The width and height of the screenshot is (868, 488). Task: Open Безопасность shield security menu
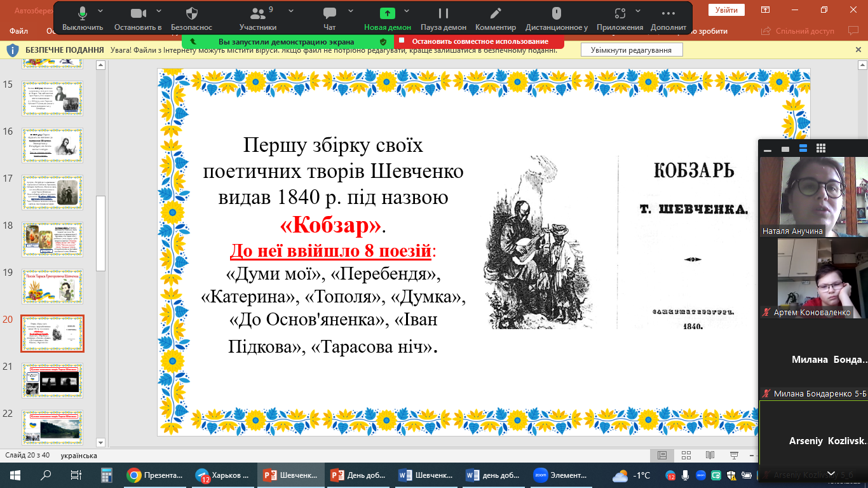pyautogui.click(x=191, y=19)
